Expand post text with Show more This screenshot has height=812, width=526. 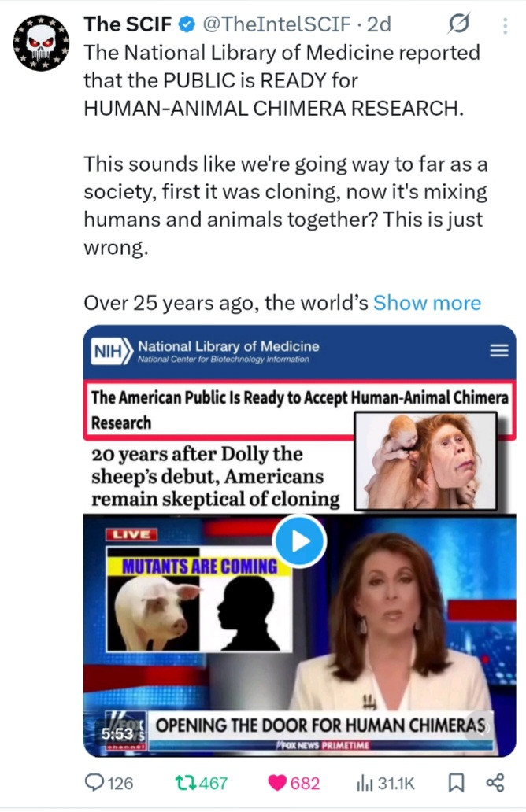pos(427,302)
